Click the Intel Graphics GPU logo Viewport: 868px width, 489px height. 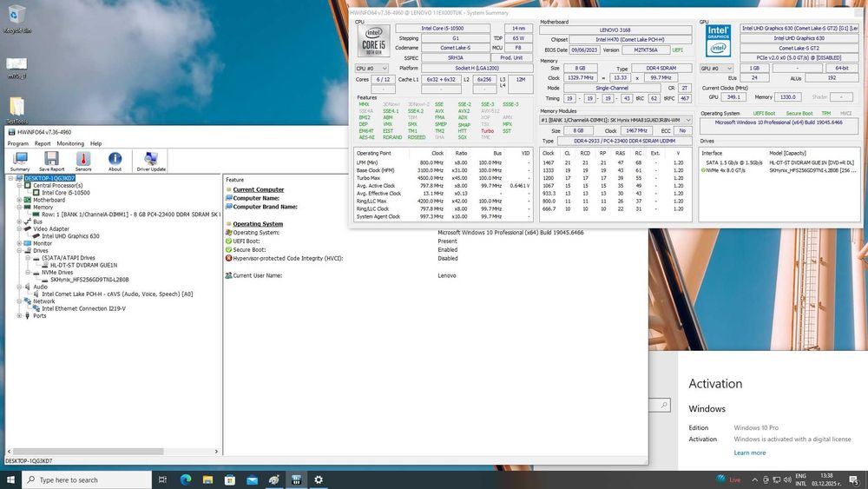click(718, 41)
